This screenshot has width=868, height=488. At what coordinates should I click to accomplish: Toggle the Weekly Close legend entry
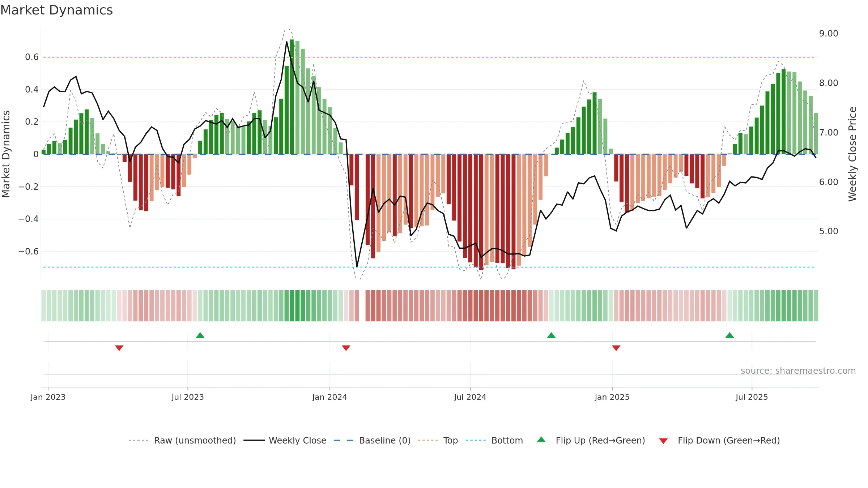[x=285, y=440]
